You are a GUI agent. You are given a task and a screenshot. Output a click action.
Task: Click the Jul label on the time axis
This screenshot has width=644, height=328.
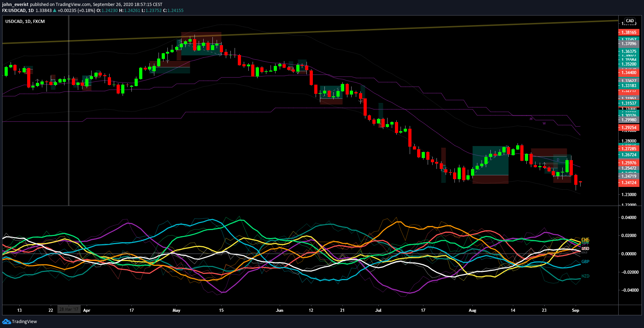(378, 310)
